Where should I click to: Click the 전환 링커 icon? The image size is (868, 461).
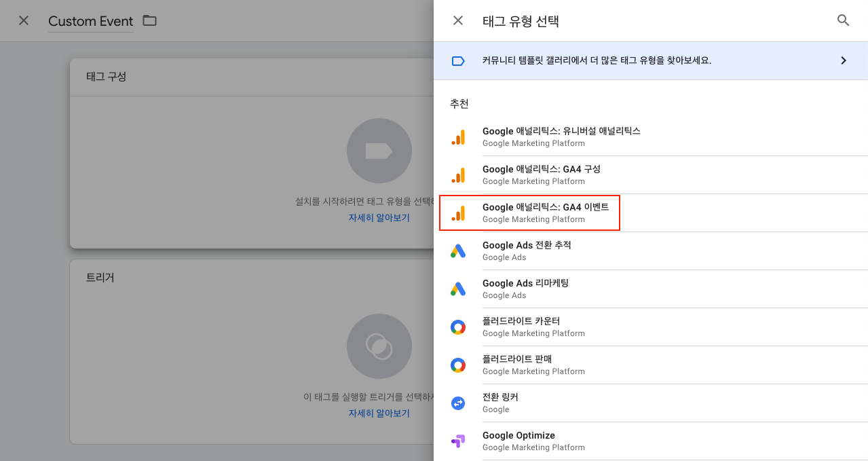click(x=458, y=403)
